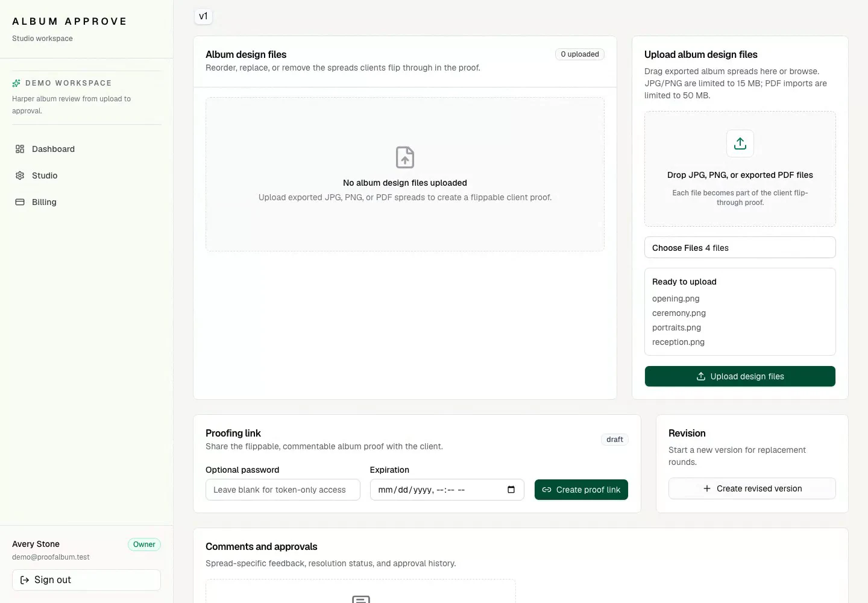Viewport: 868px width, 603px height.
Task: Select opening.png in Ready to upload
Action: coord(676,298)
